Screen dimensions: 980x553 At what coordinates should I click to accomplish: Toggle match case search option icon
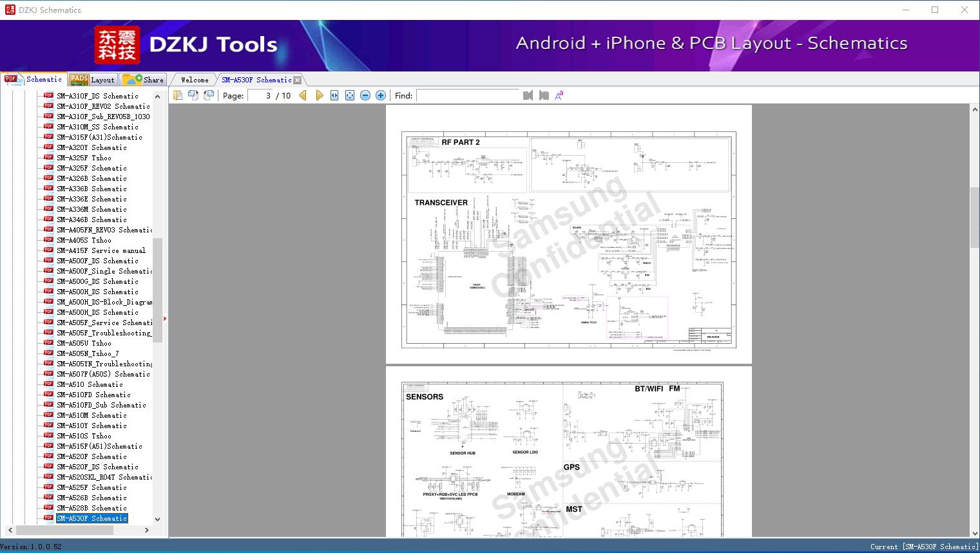pos(559,95)
